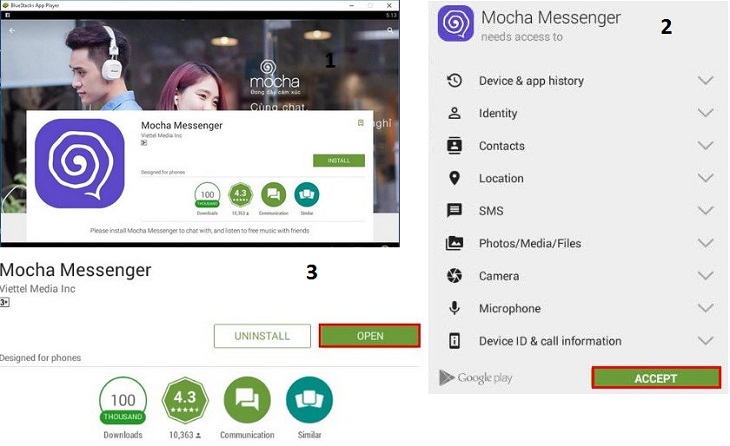Click the 'Designed for phones' text above badges

pos(41,358)
